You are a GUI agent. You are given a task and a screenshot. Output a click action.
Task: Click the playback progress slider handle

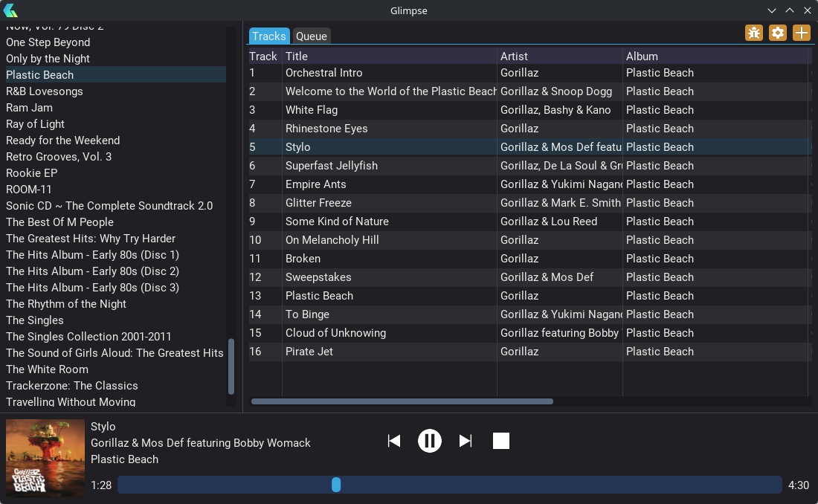336,485
